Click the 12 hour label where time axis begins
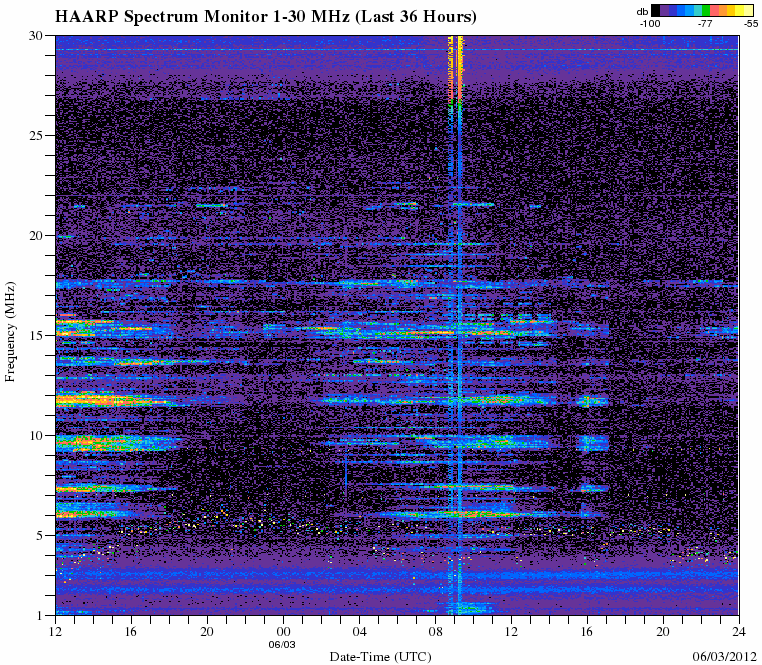This screenshot has width=762, height=665. click(x=55, y=632)
